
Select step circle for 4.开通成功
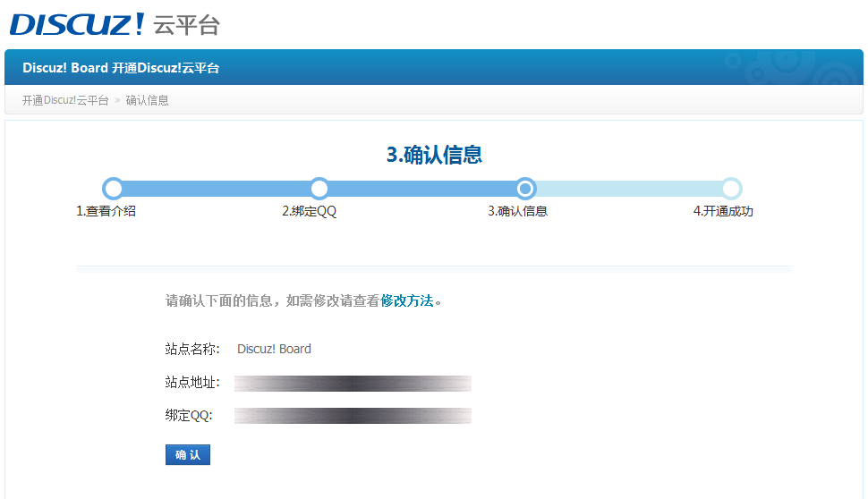coord(731,189)
